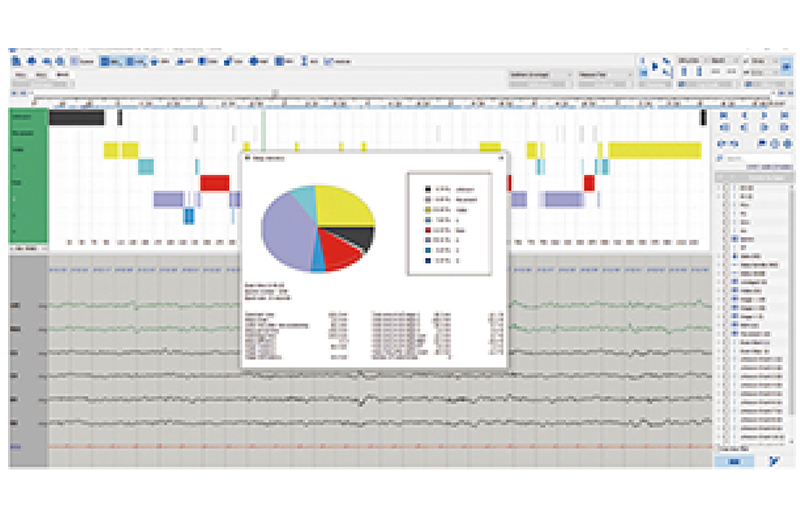Click the yellow Wake swatch in the pie chart legend
The image size is (800, 529).
427,208
